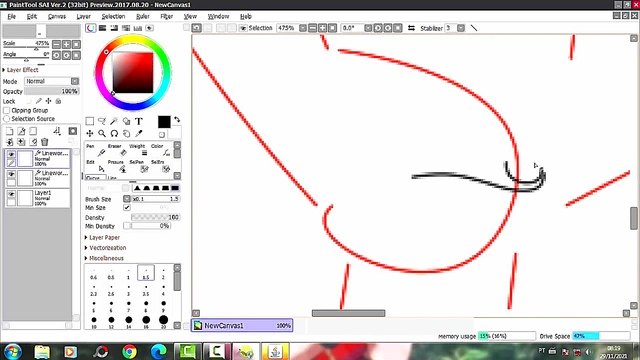This screenshot has height=360, width=640.
Task: Select the Hand pan tool
Action: [127, 133]
